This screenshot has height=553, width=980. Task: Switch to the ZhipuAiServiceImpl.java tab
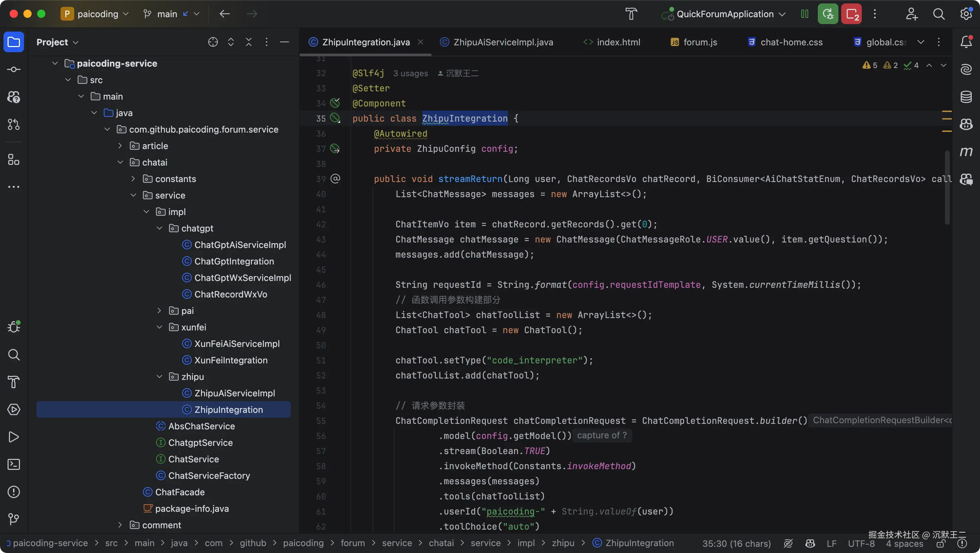coord(503,42)
